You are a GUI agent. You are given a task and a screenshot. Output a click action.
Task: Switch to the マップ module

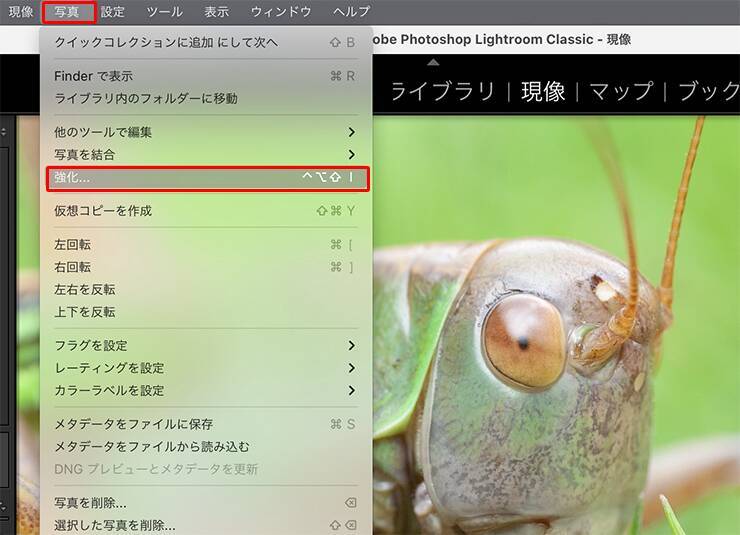point(621,91)
